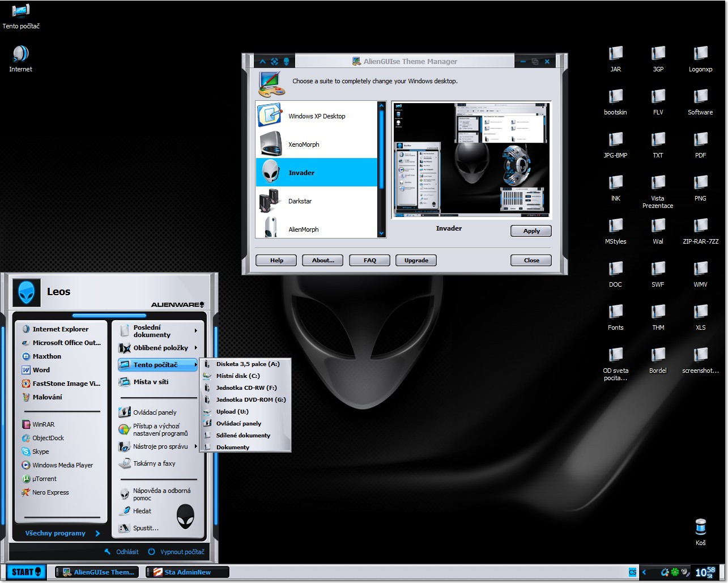Click the Upgrade button

[x=416, y=260]
